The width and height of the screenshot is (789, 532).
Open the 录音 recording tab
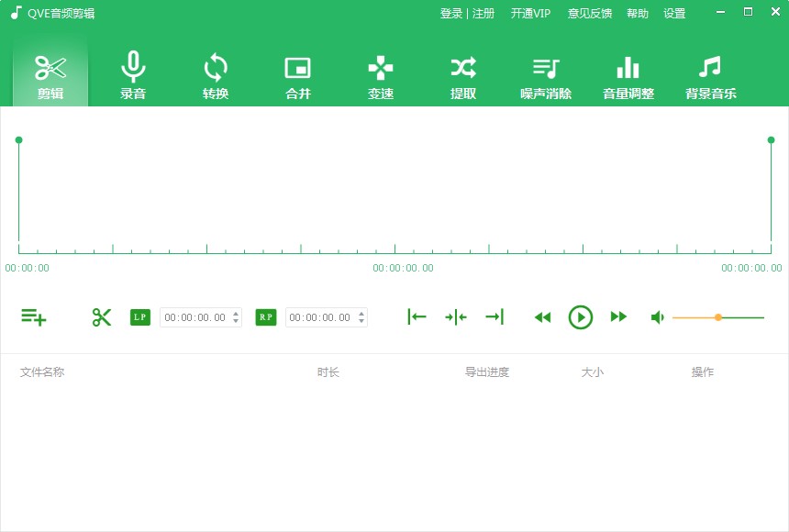[133, 76]
